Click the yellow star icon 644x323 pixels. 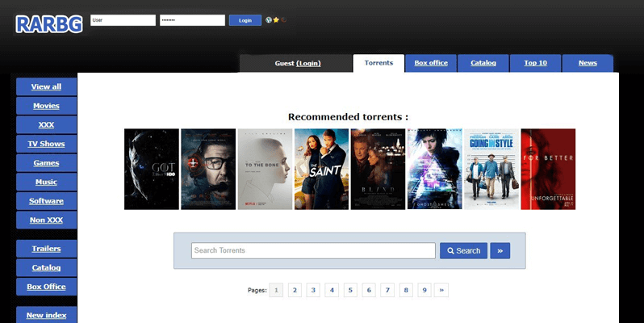click(x=276, y=19)
